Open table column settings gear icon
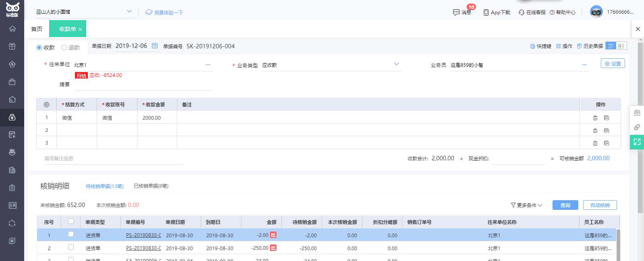The width and height of the screenshot is (644, 261). 46,105
